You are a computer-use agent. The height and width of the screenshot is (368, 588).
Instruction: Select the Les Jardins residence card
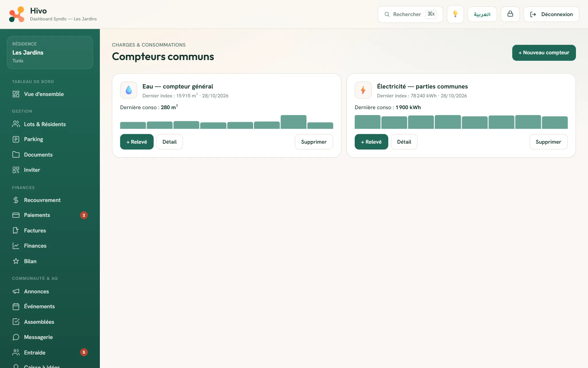pos(50,52)
